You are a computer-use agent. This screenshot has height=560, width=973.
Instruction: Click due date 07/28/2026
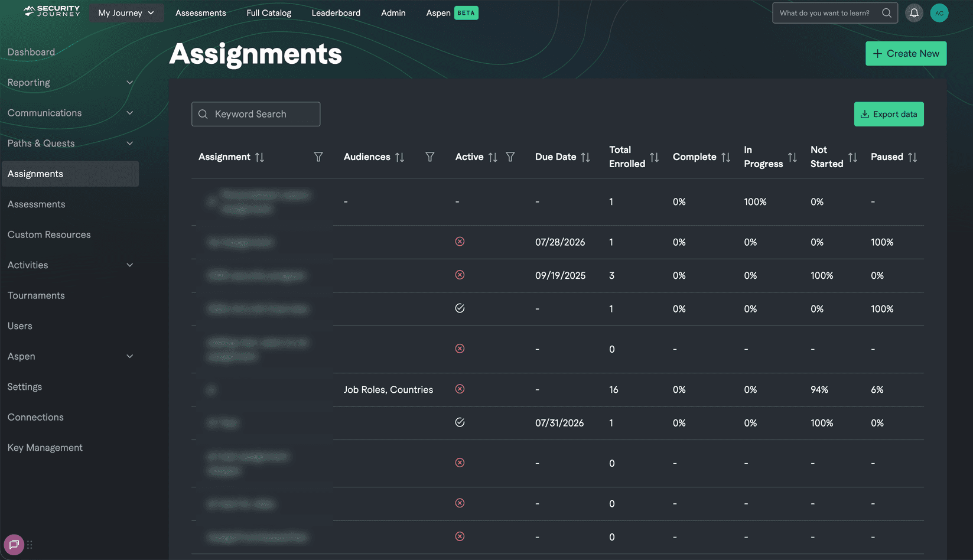tap(560, 242)
